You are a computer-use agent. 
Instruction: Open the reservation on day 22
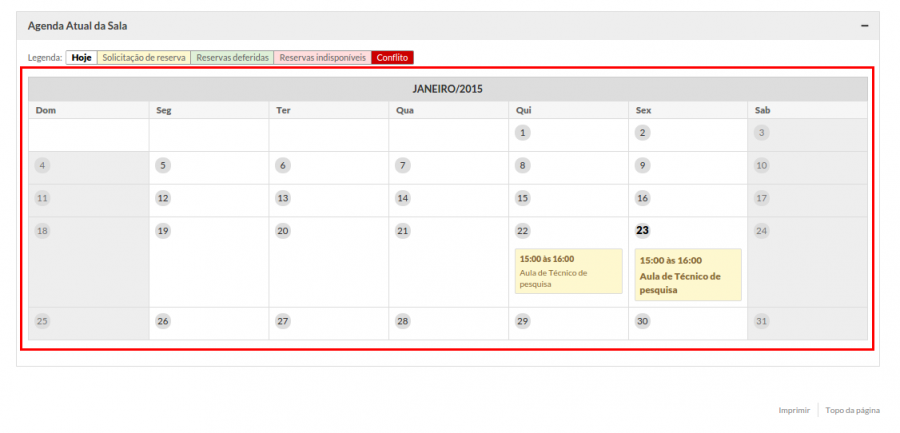(568, 271)
